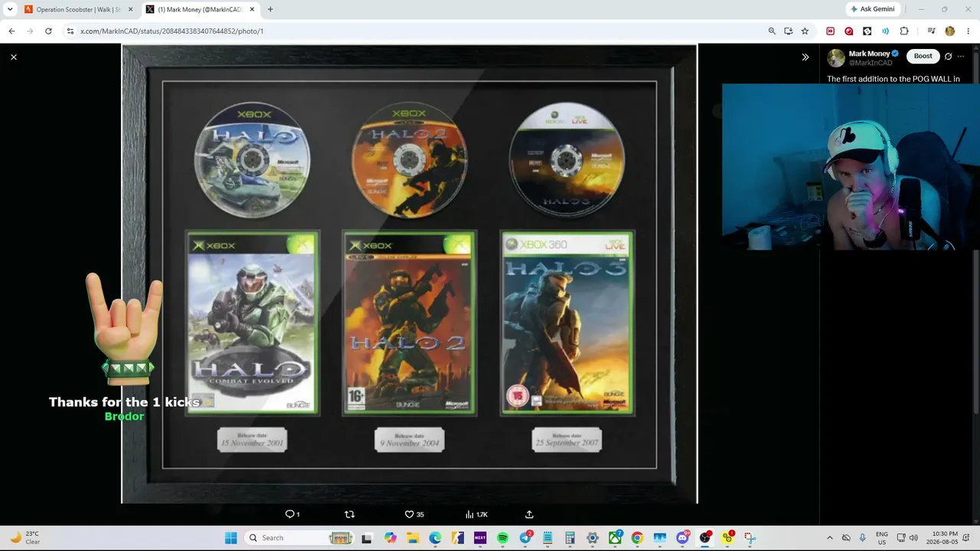The image size is (980, 551).
Task: Open the reply icon under the photo
Action: (292, 514)
